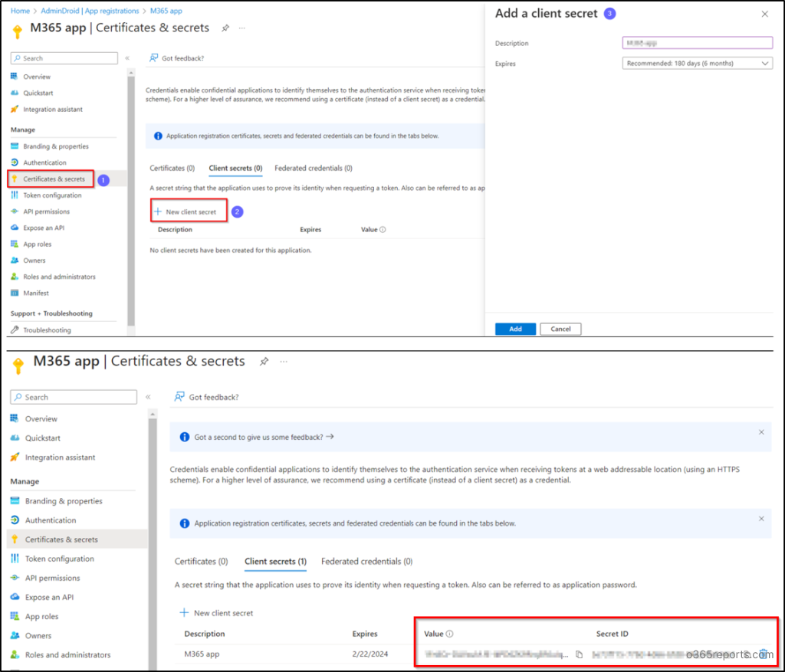Open the more options ellipsis in upper screenshot header
Screen dimensions: 785x672
242,28
